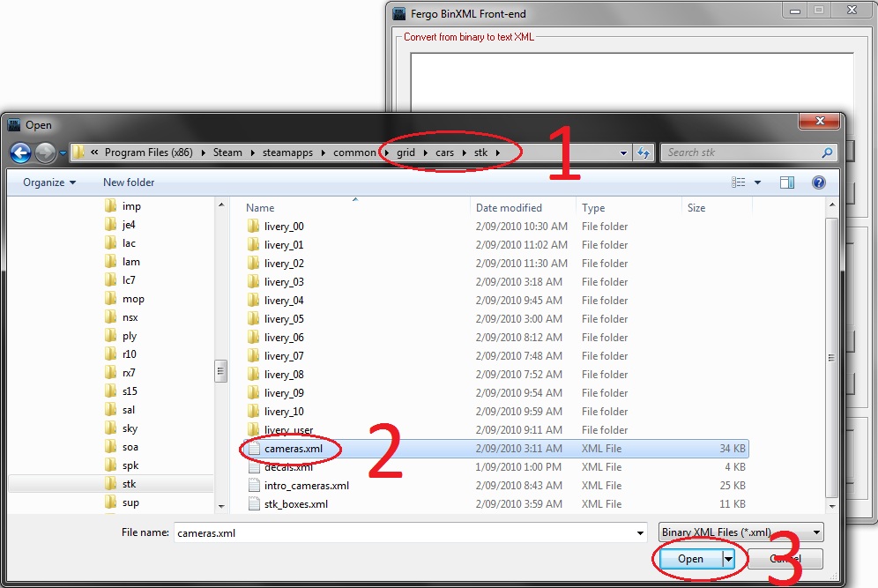The width and height of the screenshot is (878, 588).
Task: Open Help with the blue question icon
Action: 819,182
